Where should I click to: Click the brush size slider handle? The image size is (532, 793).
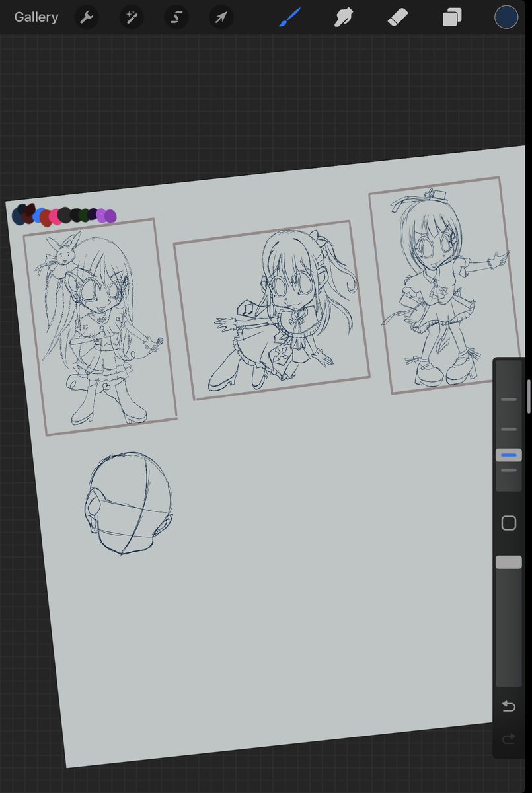509,455
